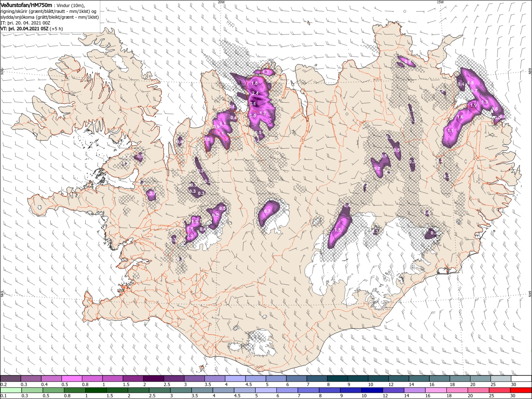
Task: Select snow scale swatch between 5 and 6
Action: pos(276,379)
